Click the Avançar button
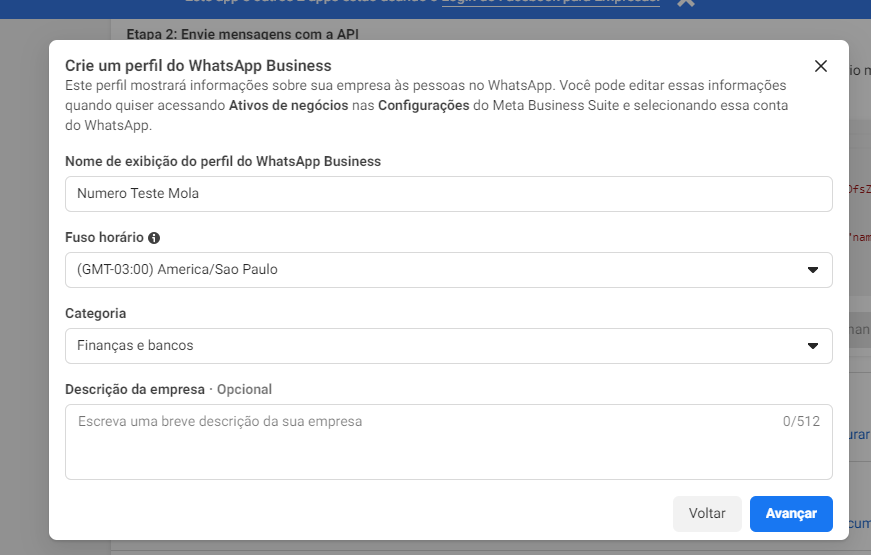This screenshot has width=871, height=555. (791, 513)
